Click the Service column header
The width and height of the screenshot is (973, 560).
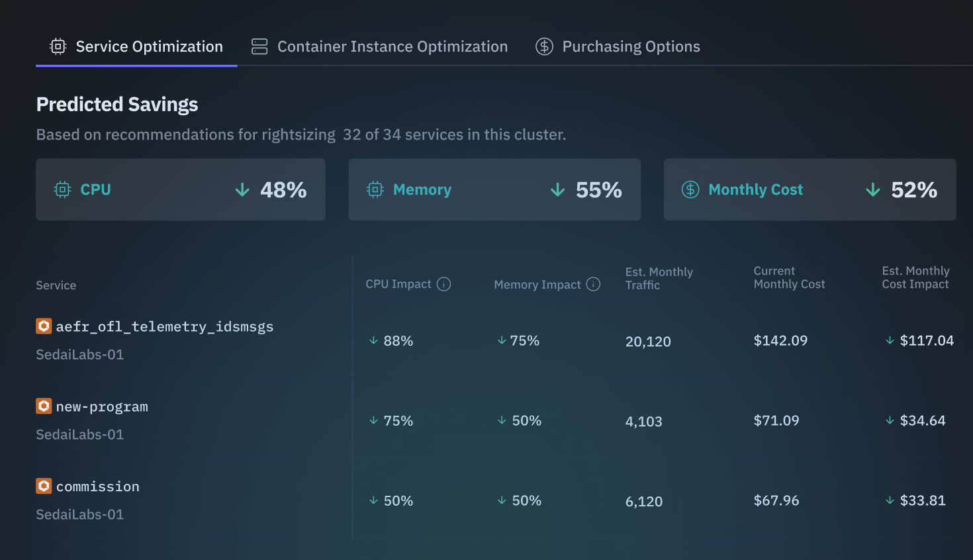[56, 285]
